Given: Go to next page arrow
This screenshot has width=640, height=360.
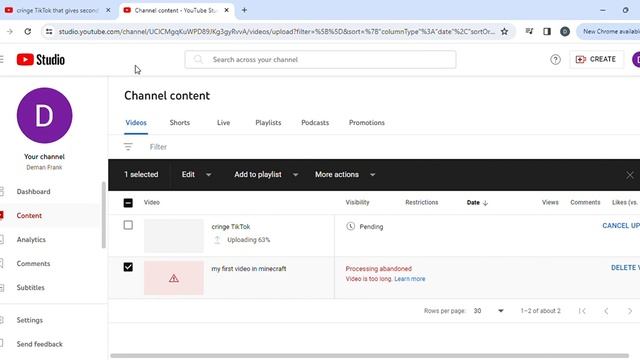Looking at the screenshot, I should pos(629,311).
